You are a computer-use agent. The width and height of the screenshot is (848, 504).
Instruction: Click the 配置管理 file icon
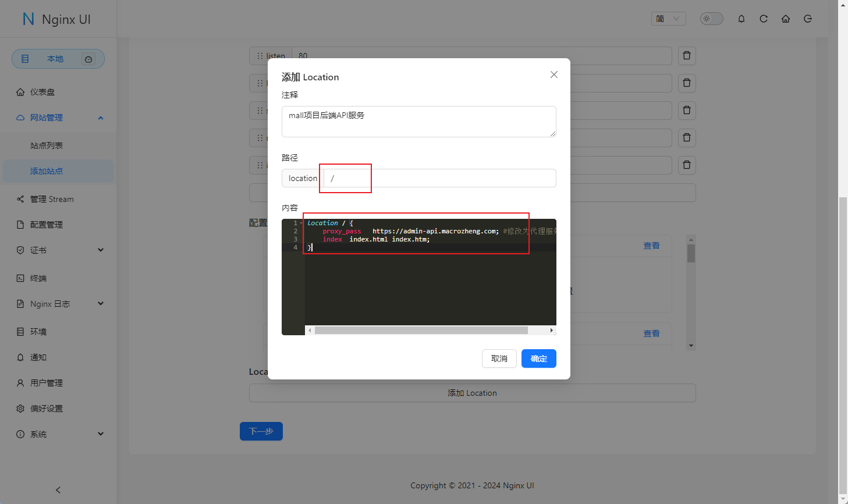click(20, 225)
